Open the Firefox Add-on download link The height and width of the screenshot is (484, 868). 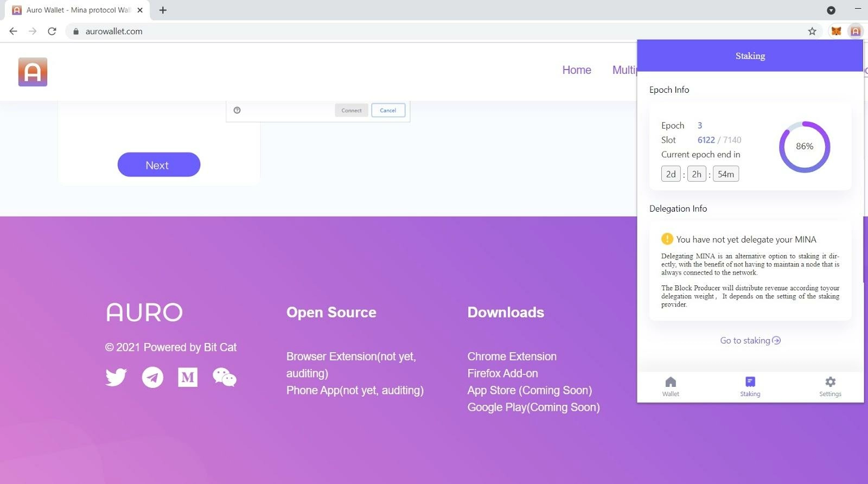coord(503,373)
